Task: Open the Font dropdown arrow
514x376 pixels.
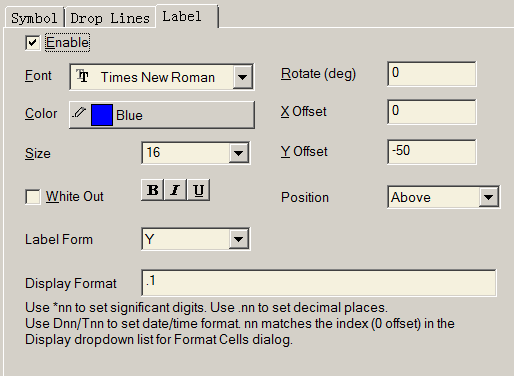Action: [242, 77]
